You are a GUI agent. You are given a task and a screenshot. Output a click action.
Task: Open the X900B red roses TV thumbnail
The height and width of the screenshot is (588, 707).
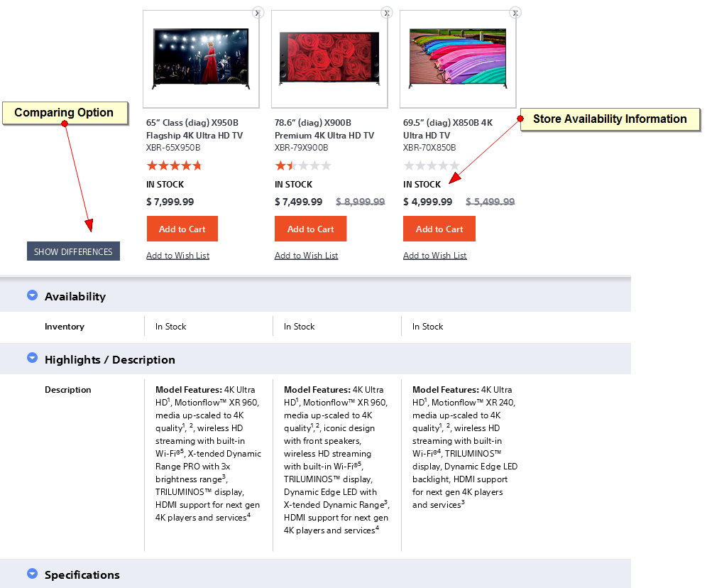pos(329,58)
